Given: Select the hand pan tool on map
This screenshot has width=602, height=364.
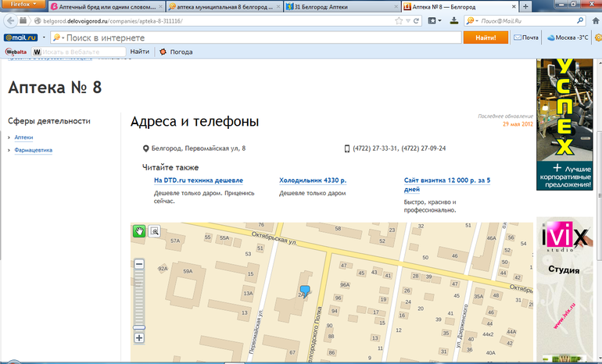Looking at the screenshot, I should click(139, 231).
